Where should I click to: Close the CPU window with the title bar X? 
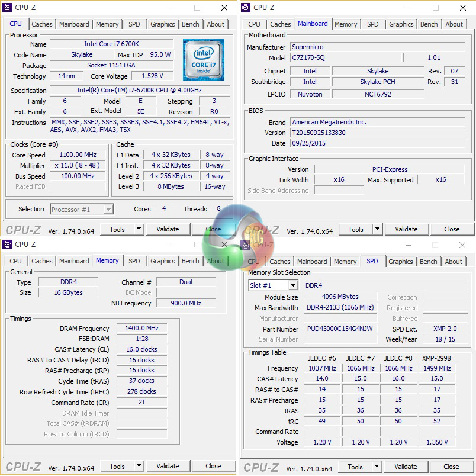click(x=224, y=8)
